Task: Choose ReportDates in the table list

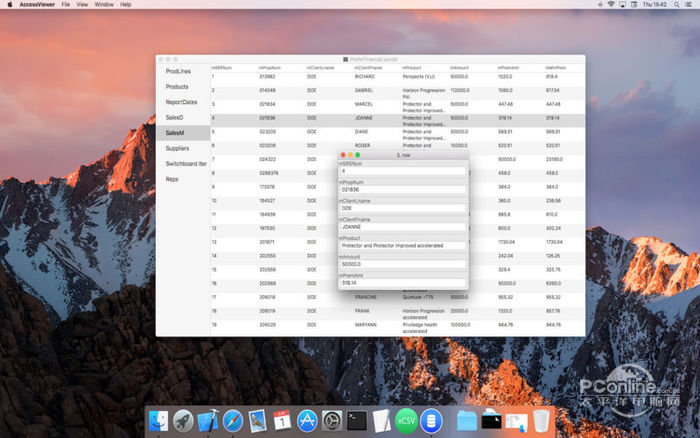Action: pyautogui.click(x=182, y=102)
